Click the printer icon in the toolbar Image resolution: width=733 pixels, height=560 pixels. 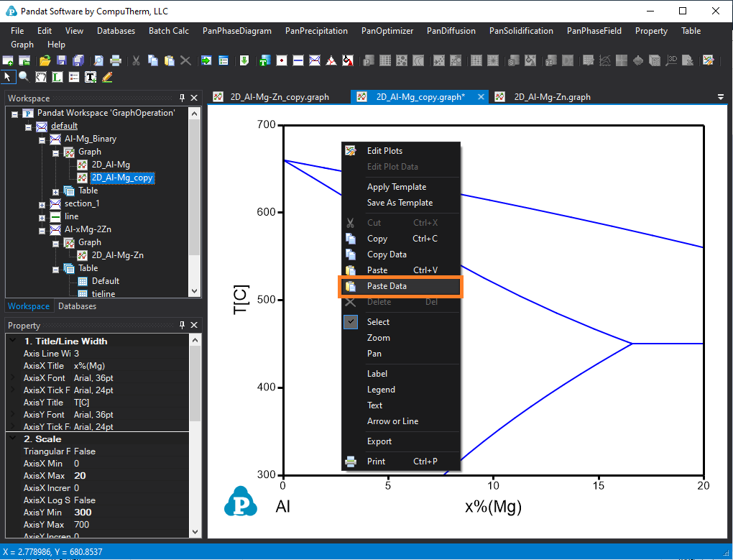pyautogui.click(x=115, y=61)
